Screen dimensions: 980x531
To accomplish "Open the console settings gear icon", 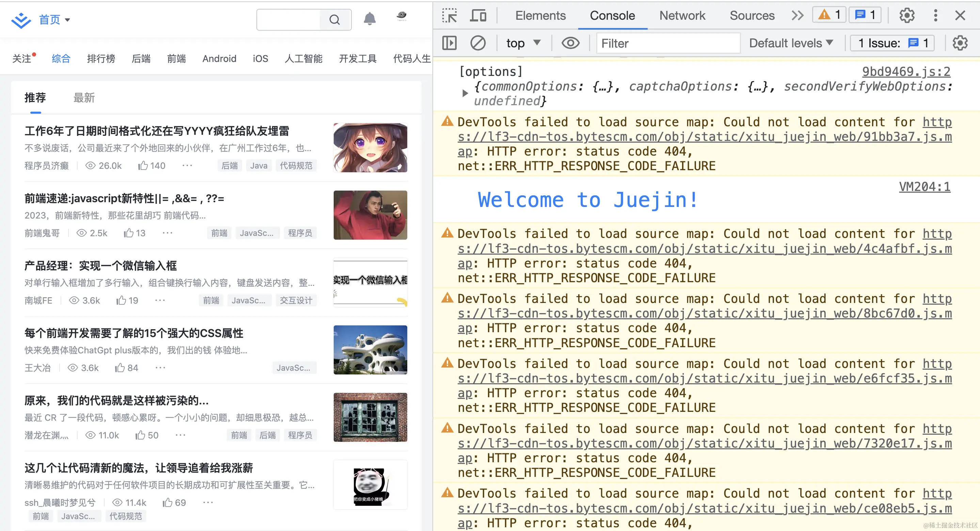I will (x=960, y=43).
